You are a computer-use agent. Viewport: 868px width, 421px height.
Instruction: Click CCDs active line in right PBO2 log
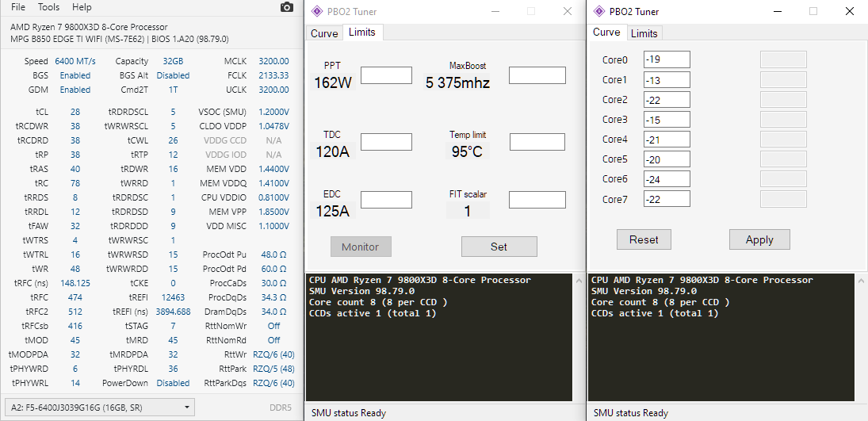(x=655, y=313)
